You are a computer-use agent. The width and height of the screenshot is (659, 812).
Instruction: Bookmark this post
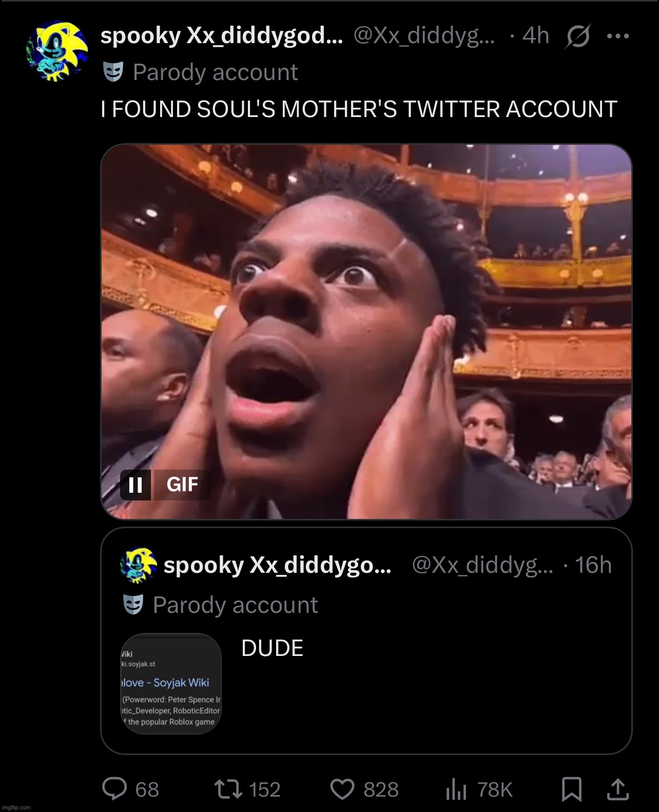[572, 789]
